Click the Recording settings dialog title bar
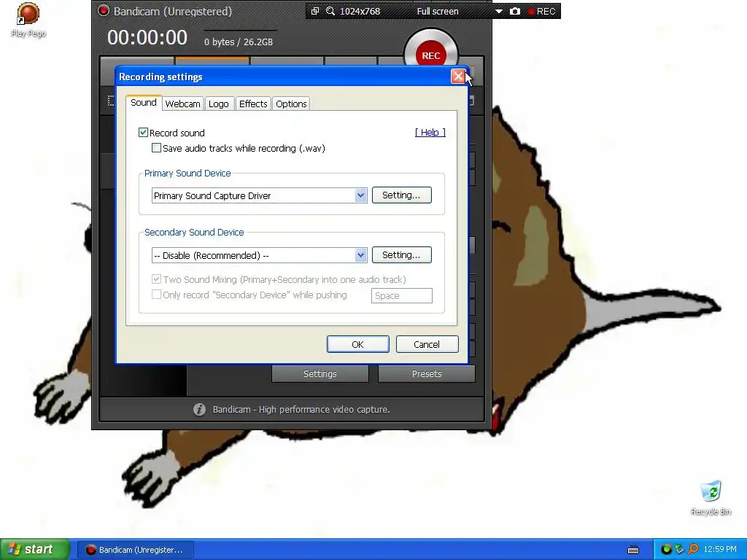The image size is (747, 560). tap(284, 76)
